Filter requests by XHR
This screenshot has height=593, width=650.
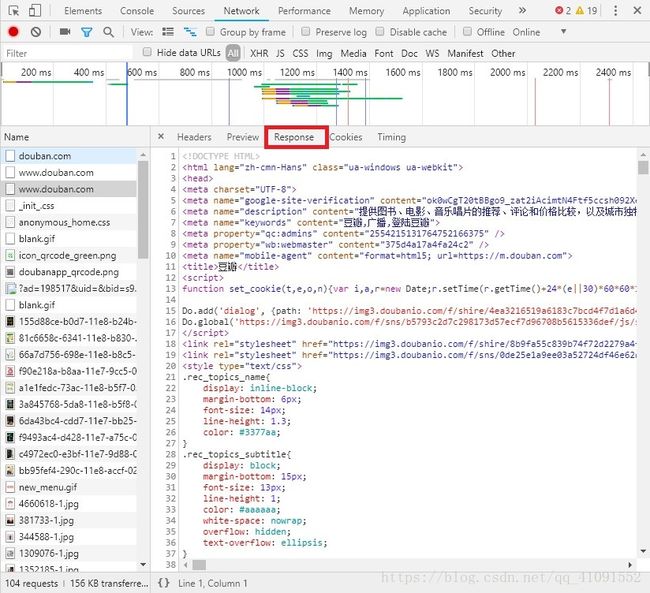(x=259, y=53)
